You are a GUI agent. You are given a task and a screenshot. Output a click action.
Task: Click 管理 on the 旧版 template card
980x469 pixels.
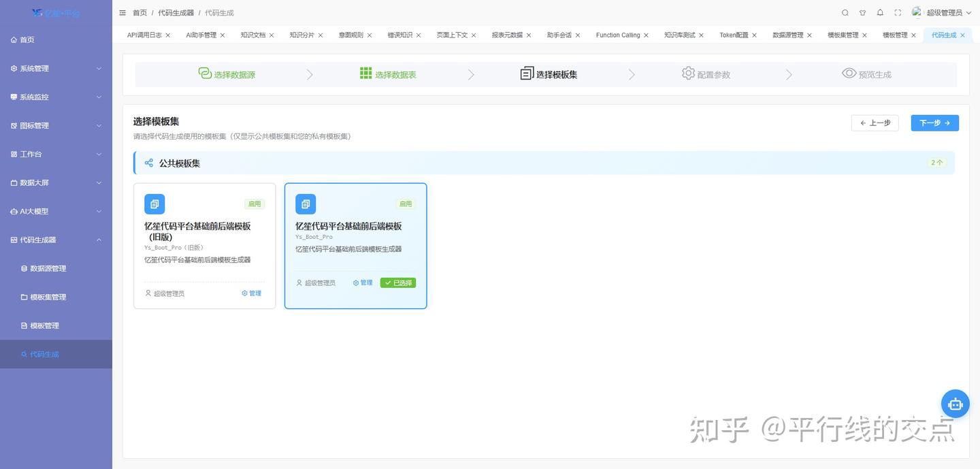251,293
